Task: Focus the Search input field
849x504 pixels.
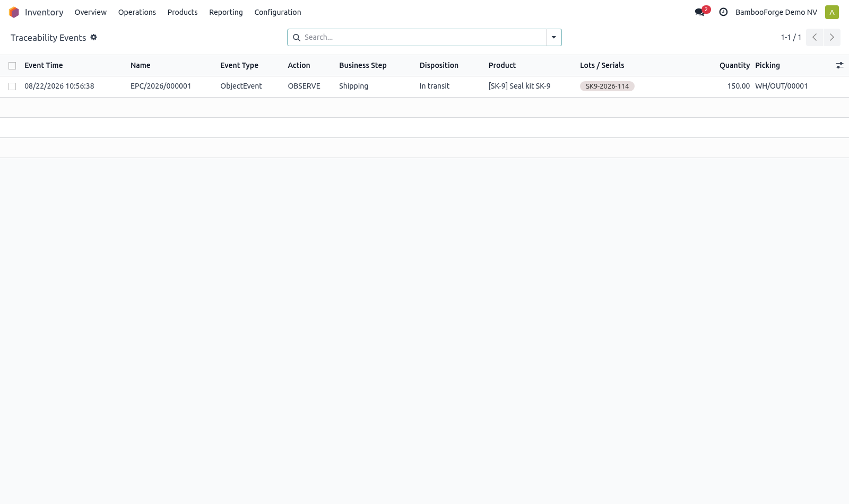Action: (423, 37)
